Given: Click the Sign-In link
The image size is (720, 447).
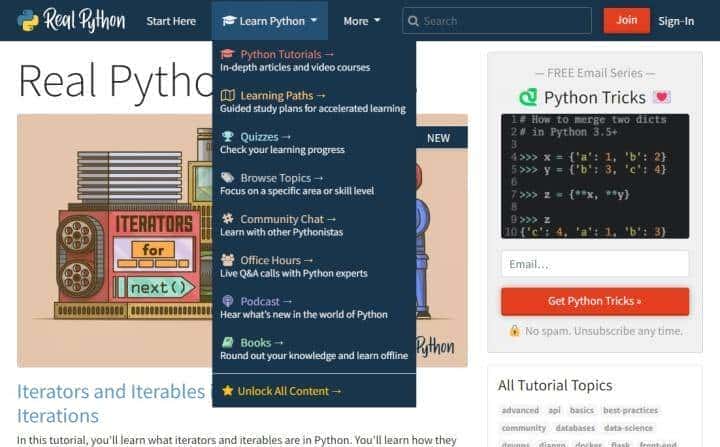Looking at the screenshot, I should tap(676, 21).
